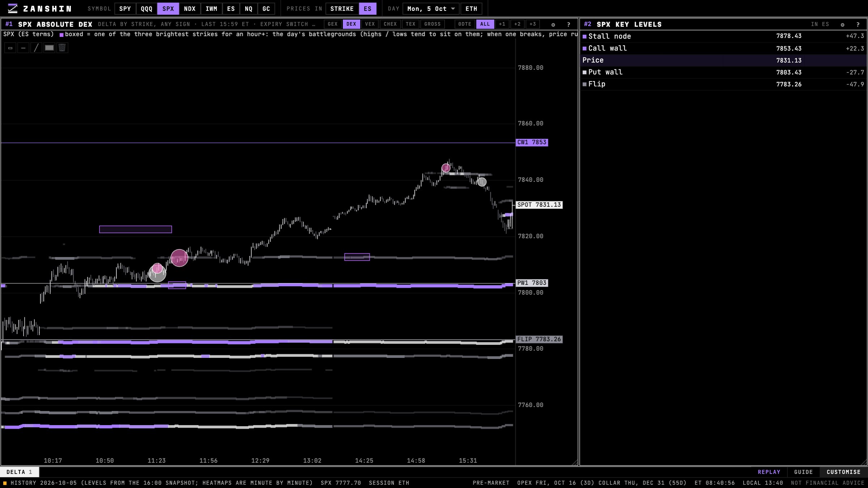This screenshot has width=868, height=488.
Task: Open the GUIDE button
Action: pyautogui.click(x=803, y=472)
